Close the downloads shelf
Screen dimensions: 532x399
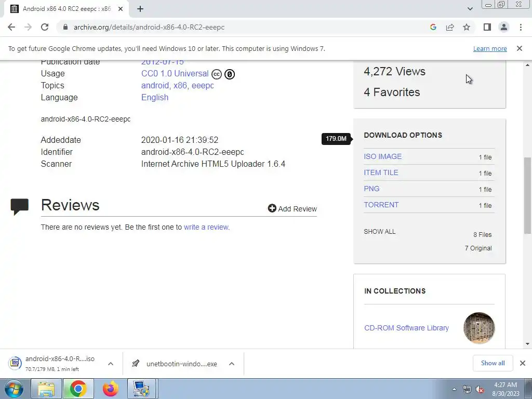pyautogui.click(x=523, y=363)
